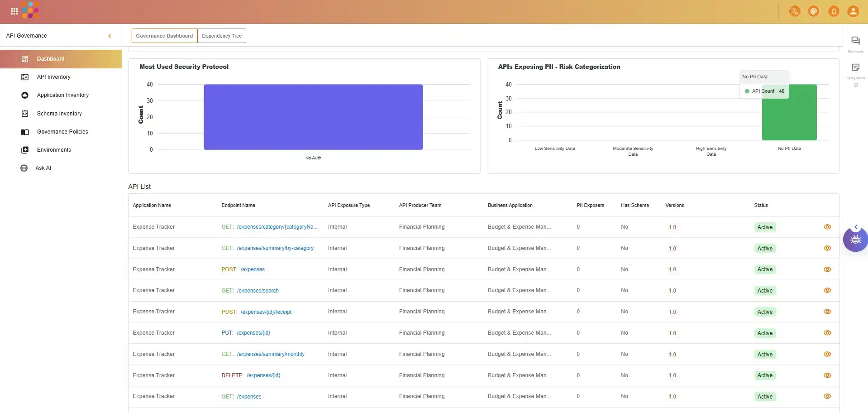This screenshot has height=413, width=868.
Task: Click the purple No Auth bar
Action: tap(313, 117)
